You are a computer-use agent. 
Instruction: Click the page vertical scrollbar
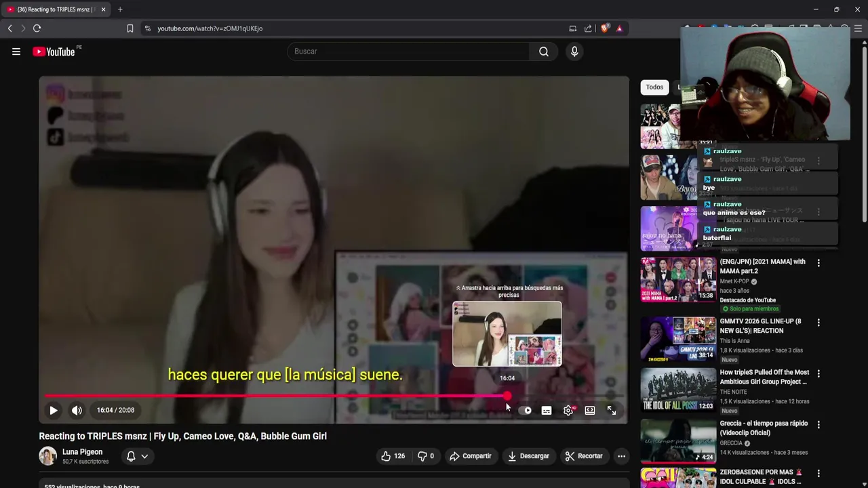[x=864, y=136]
